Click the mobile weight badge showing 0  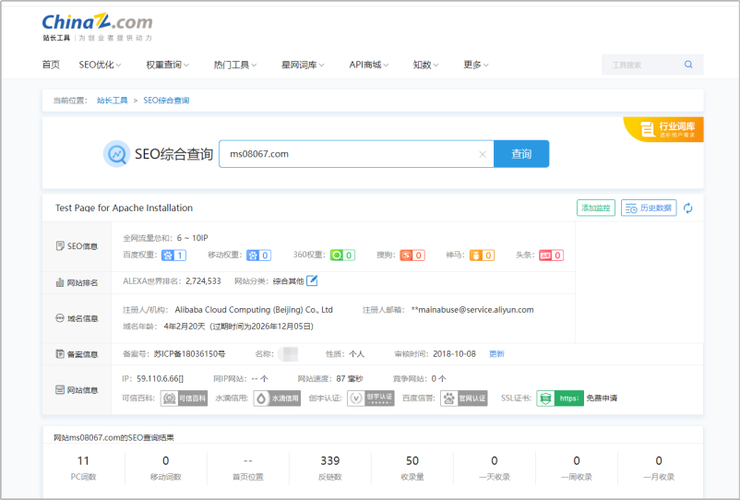pyautogui.click(x=259, y=255)
